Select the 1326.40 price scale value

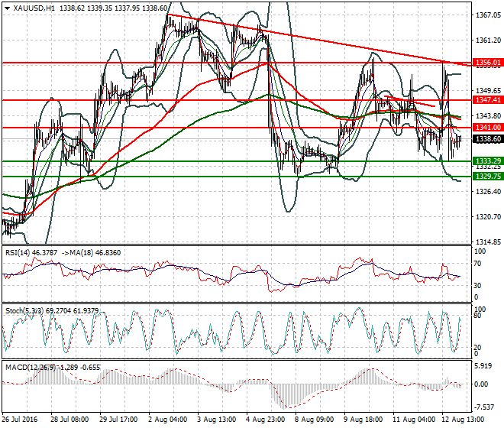coord(488,192)
